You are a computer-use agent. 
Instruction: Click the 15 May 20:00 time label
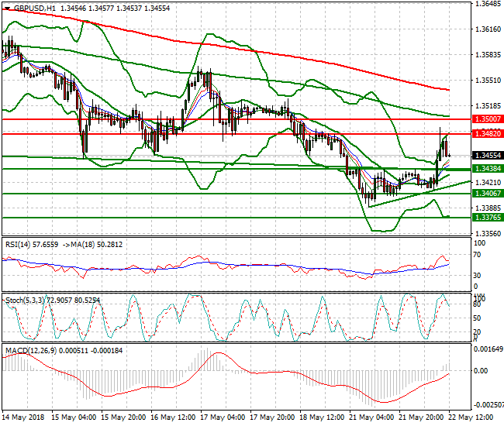coord(123,417)
